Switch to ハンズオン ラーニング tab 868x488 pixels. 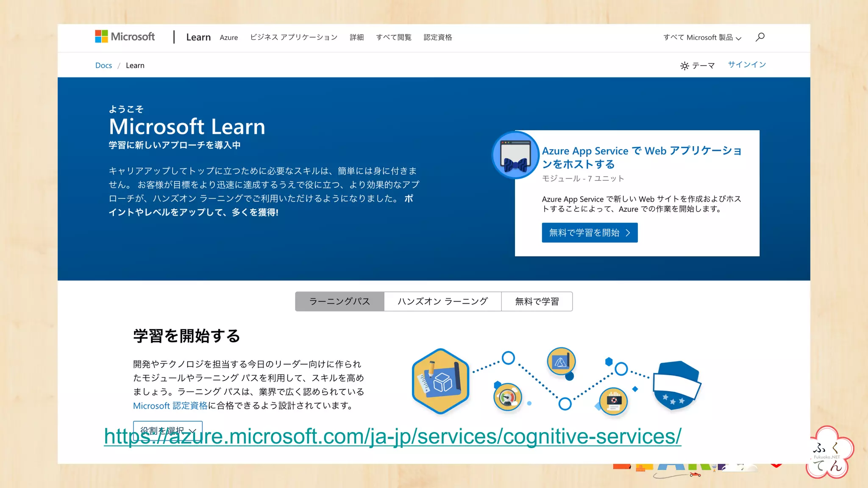(442, 301)
